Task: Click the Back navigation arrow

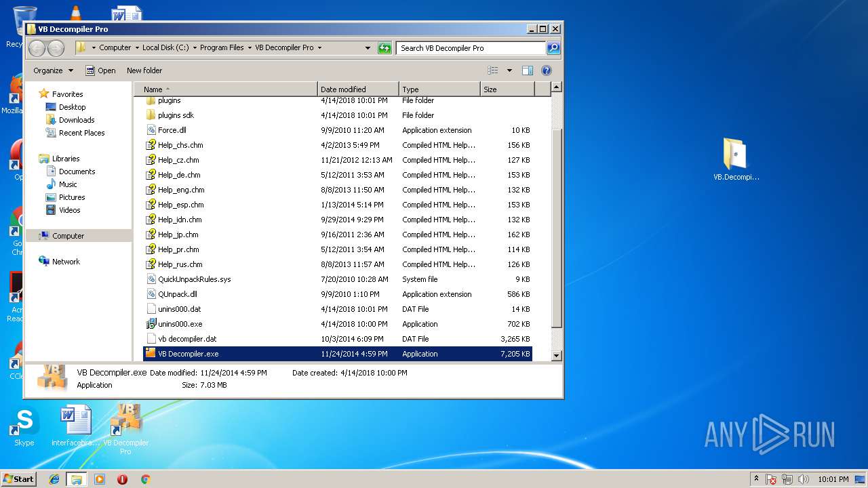Action: 37,48
